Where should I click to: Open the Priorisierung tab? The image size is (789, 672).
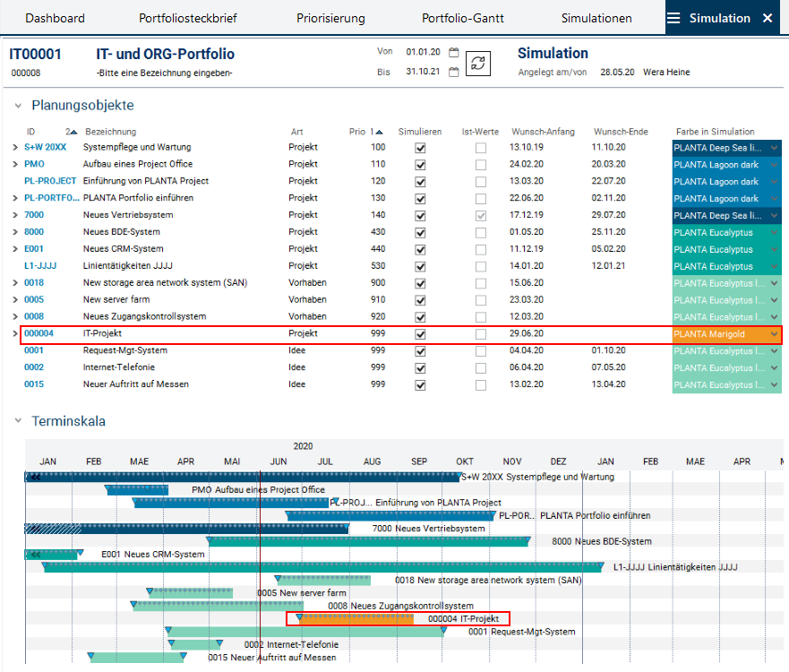tap(331, 18)
